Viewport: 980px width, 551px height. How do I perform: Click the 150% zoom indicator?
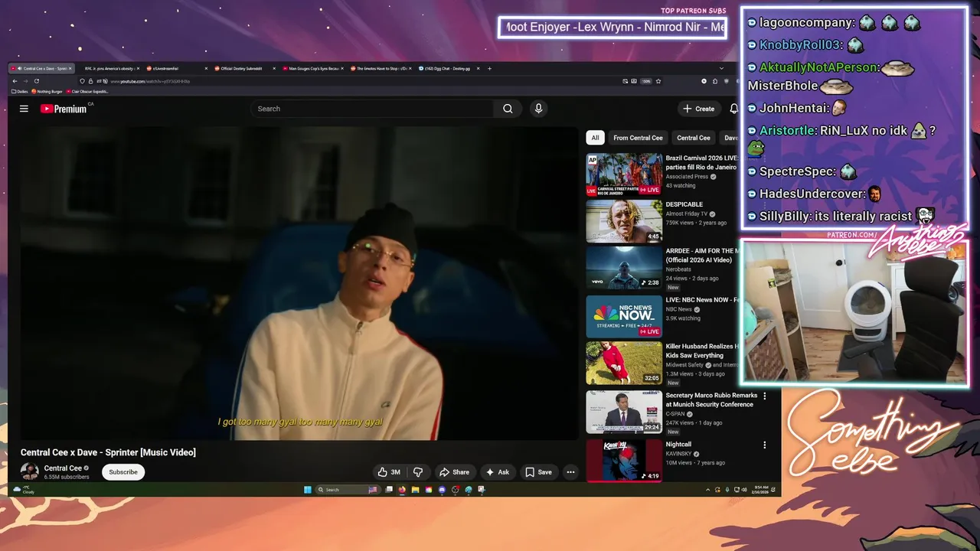pyautogui.click(x=646, y=81)
